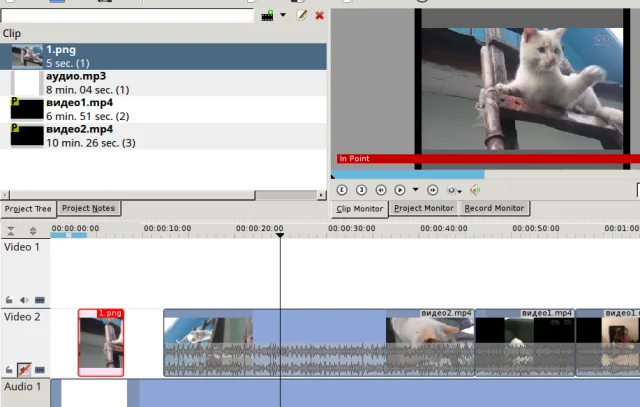This screenshot has width=640, height=407.
Task: Click the clip monitor seek bar
Action: pos(485,175)
